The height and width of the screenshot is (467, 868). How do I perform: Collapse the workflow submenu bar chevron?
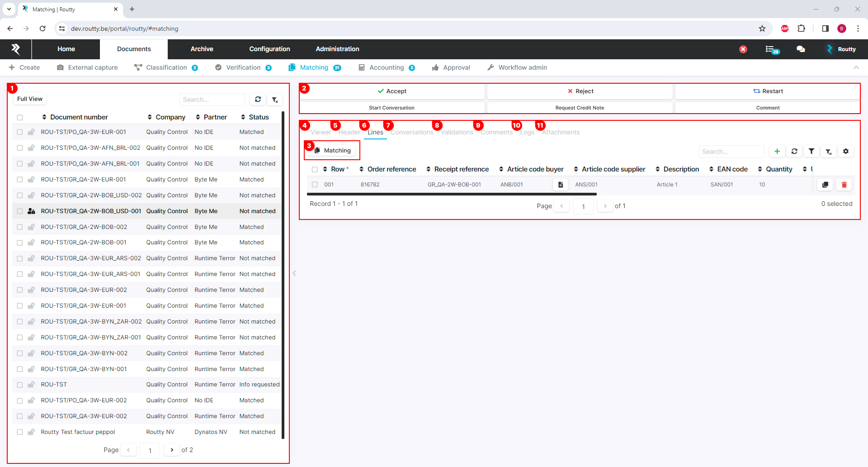(856, 67)
